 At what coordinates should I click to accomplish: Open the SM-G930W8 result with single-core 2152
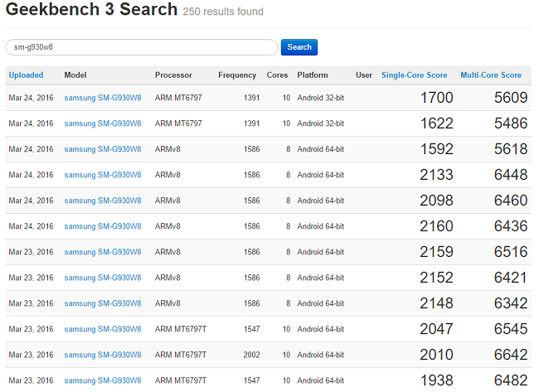point(103,278)
